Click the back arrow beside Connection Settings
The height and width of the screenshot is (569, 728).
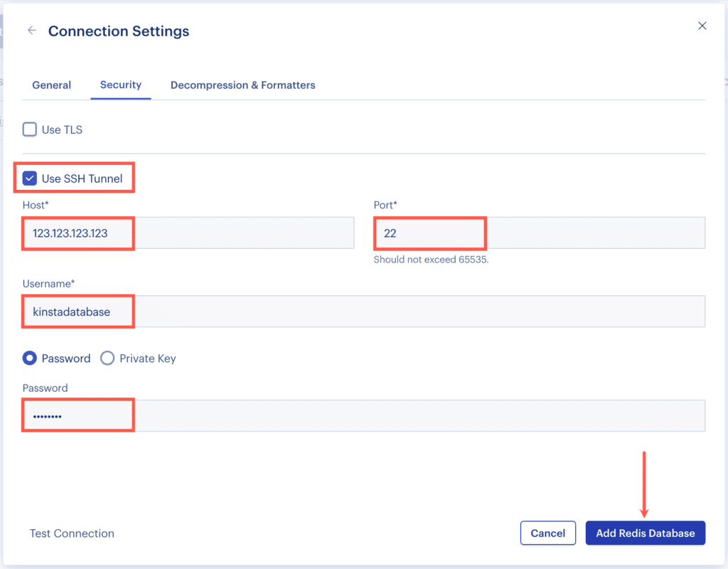[31, 30]
